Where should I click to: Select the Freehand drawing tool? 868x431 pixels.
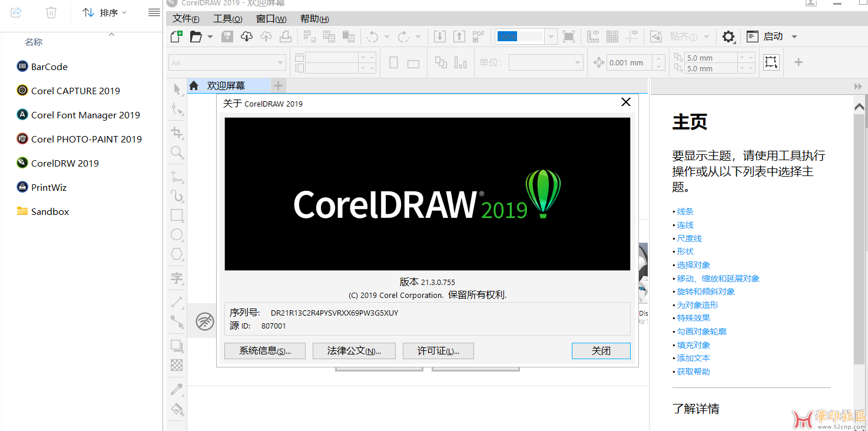(x=177, y=176)
